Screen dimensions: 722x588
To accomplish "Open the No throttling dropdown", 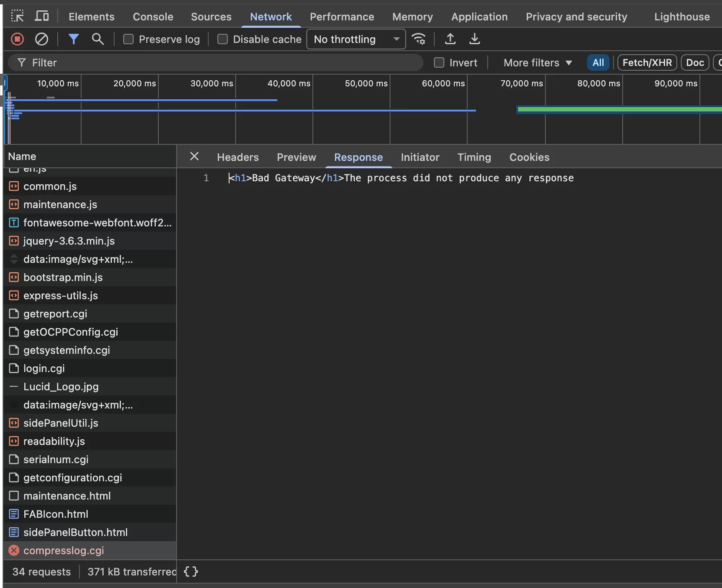I will (356, 39).
